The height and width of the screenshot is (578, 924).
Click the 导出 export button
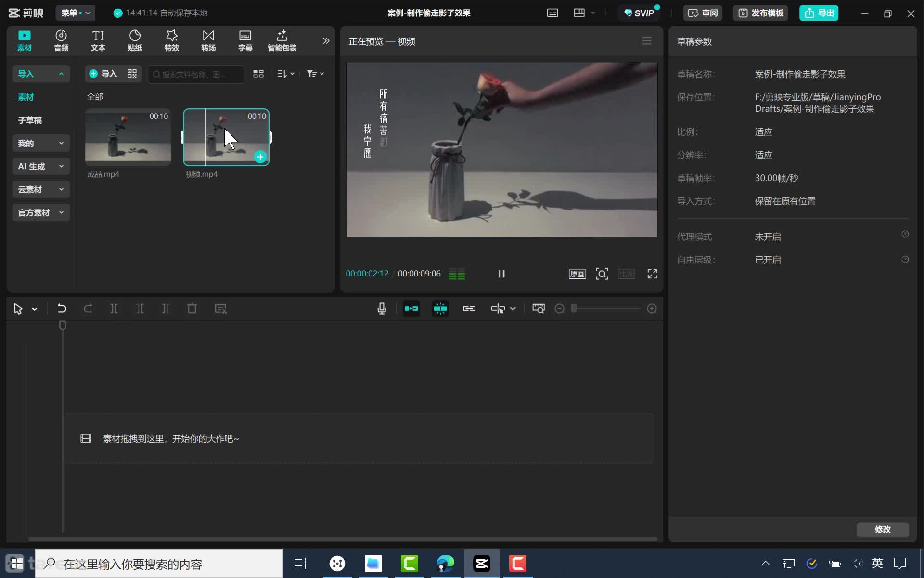819,13
